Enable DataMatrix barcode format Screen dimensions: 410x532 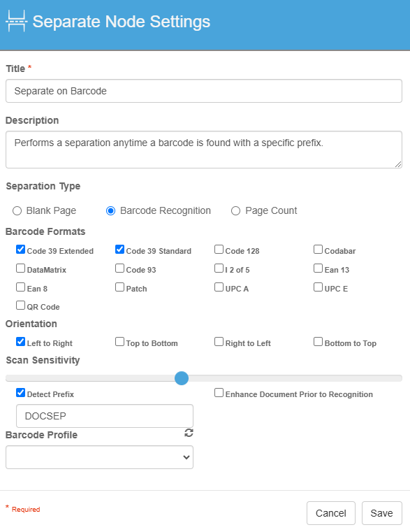tap(21, 268)
